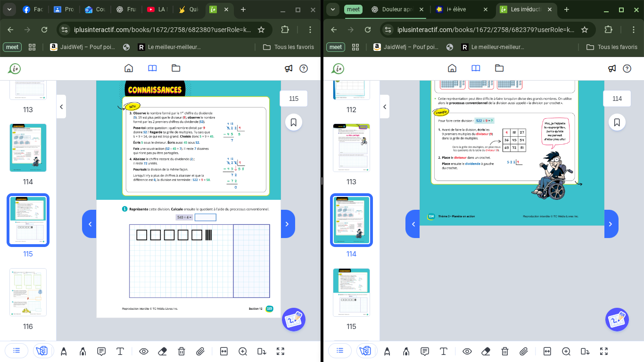Select the pencil tool in left window toolbar
Viewport: 644px width, 362px height.
click(x=64, y=351)
